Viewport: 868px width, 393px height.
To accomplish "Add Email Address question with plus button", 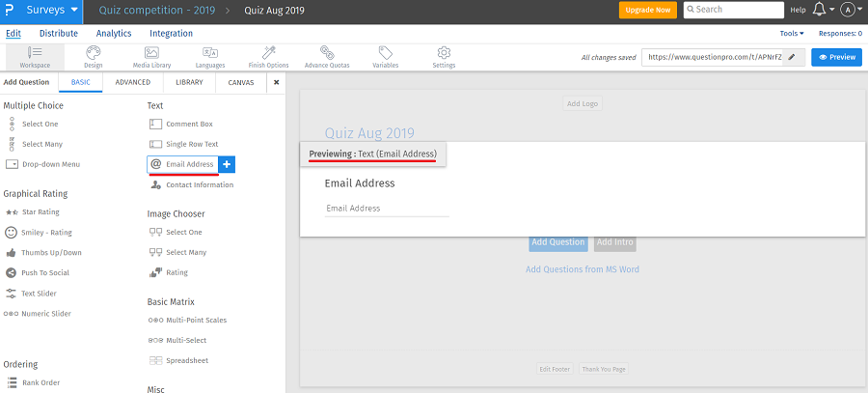I will [227, 164].
